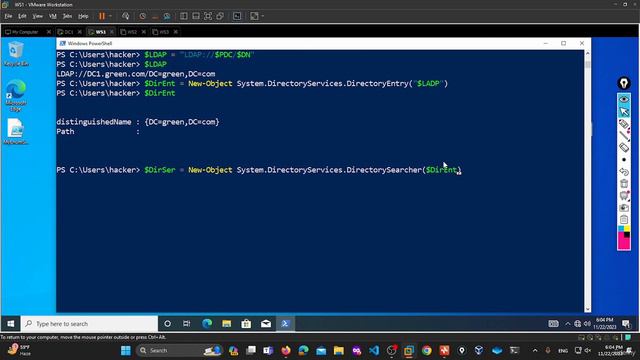Close the DC1 tab

click(x=80, y=32)
